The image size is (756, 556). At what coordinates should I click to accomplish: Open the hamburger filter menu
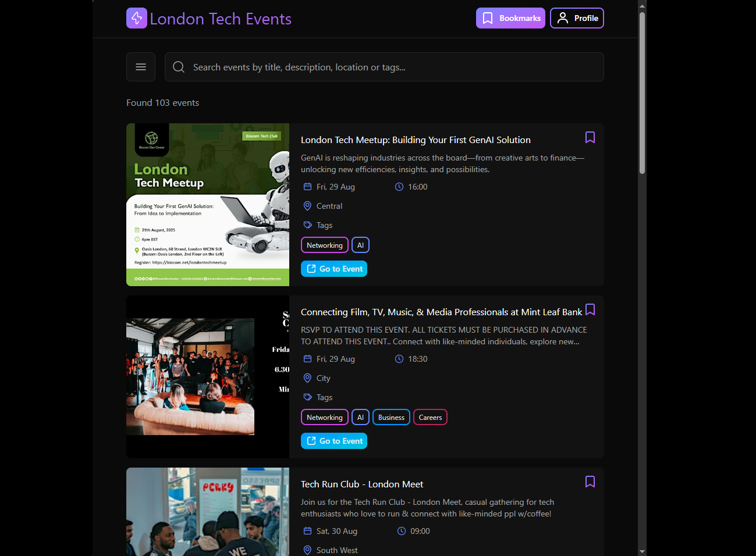[141, 67]
